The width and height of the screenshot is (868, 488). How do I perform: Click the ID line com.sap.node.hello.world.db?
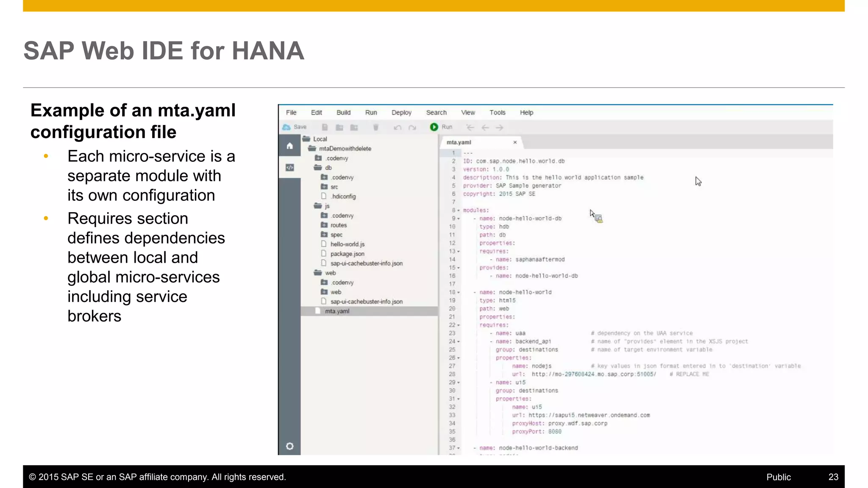514,161
